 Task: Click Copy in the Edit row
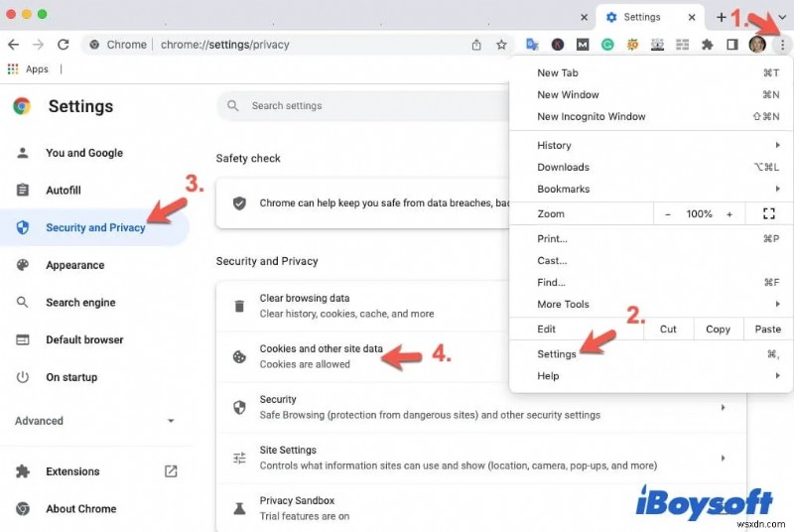[718, 329]
